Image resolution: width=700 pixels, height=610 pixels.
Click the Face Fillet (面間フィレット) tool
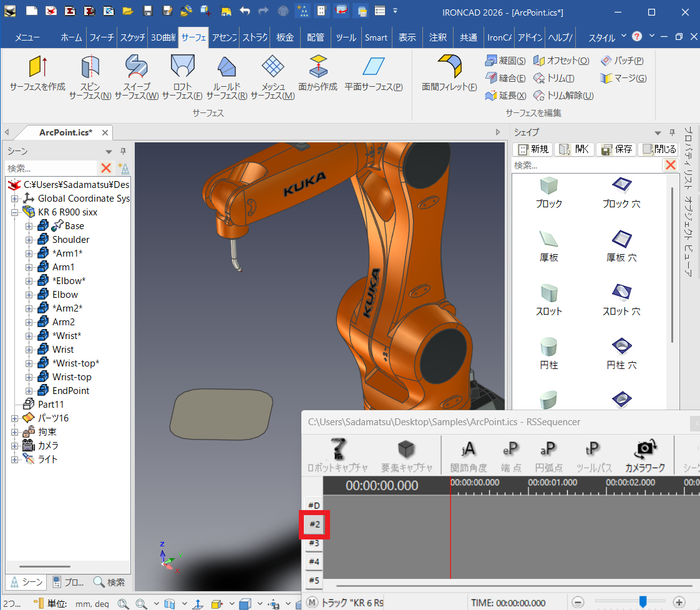pyautogui.click(x=449, y=73)
